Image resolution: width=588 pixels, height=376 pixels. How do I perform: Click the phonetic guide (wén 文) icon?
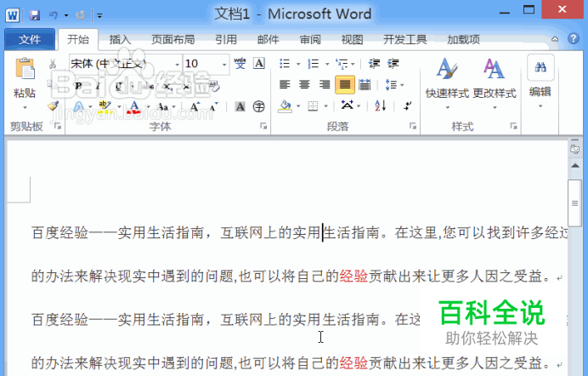(240, 64)
